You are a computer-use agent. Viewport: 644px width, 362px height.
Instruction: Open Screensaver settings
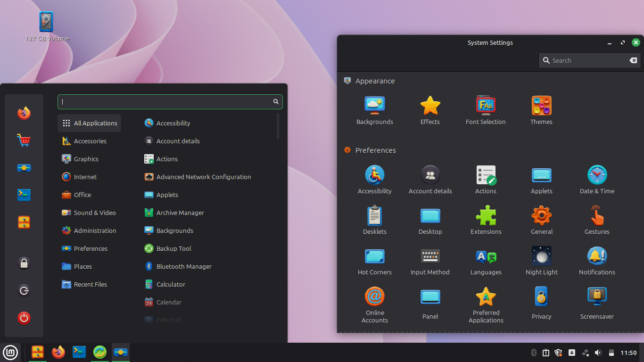[x=597, y=302]
